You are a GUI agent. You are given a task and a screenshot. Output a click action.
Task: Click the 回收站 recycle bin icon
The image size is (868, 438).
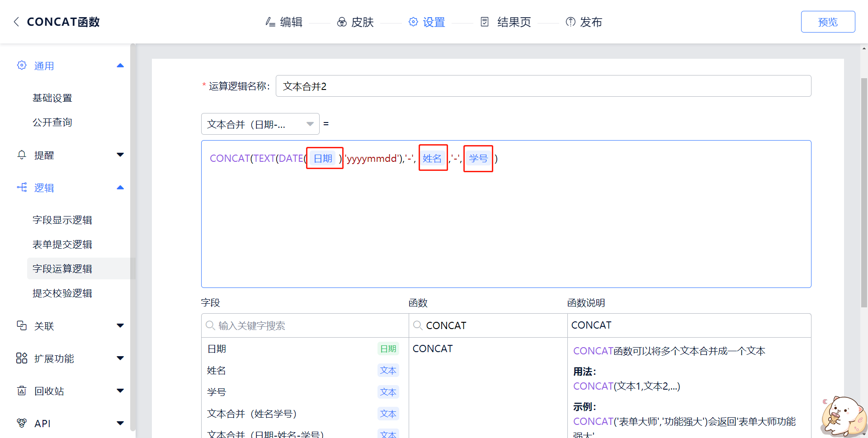pyautogui.click(x=22, y=391)
